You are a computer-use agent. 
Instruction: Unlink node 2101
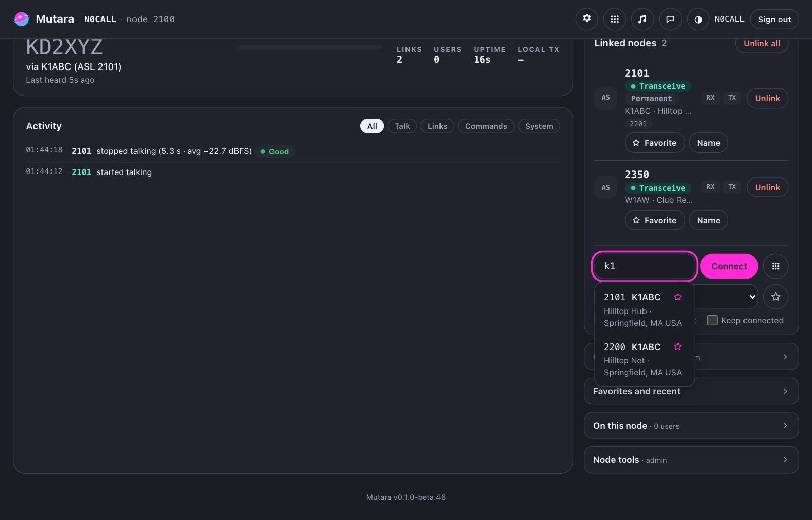(767, 98)
